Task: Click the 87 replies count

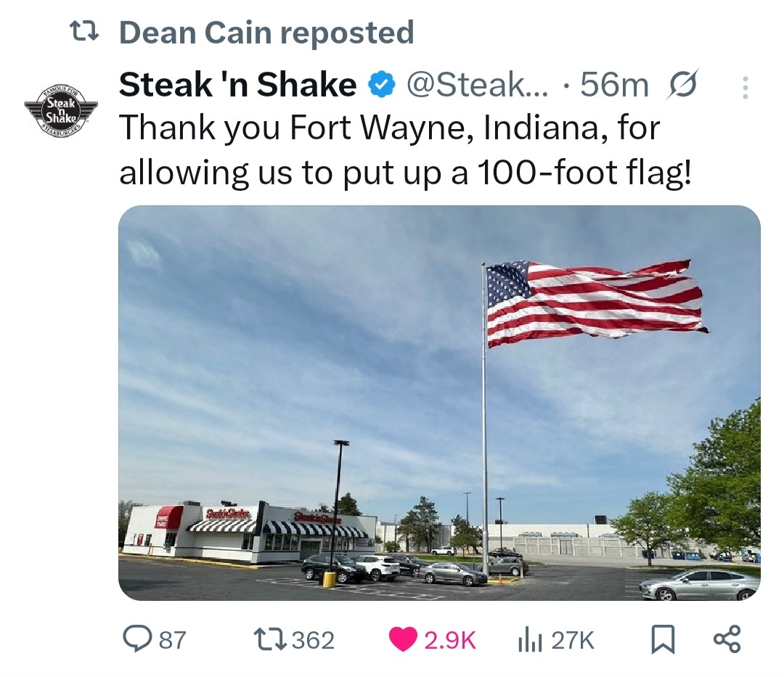Action: click(x=172, y=640)
